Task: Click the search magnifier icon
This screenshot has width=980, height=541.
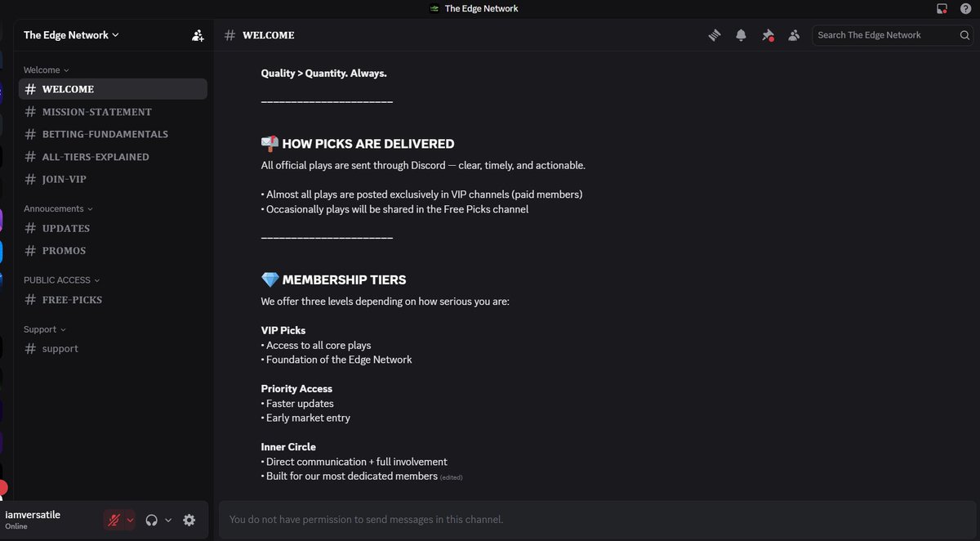Action: point(964,35)
